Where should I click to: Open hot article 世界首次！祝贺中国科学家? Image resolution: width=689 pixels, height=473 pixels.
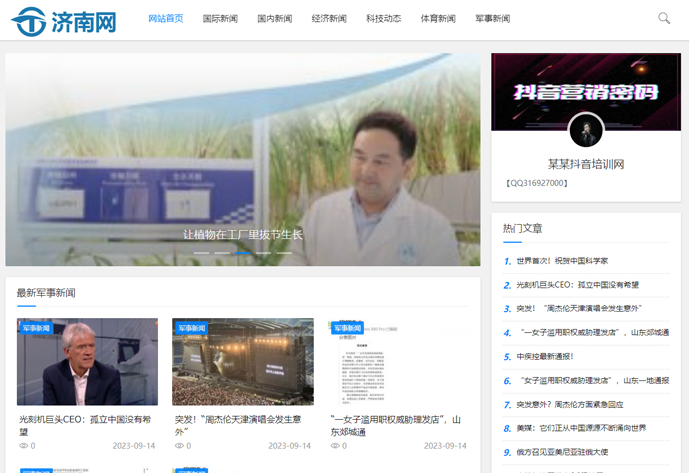pos(562,261)
